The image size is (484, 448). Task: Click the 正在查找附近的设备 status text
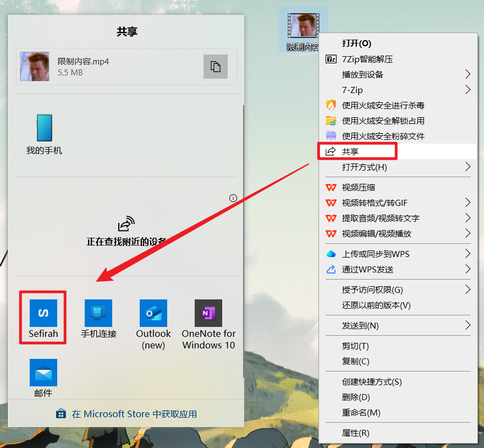pos(127,242)
